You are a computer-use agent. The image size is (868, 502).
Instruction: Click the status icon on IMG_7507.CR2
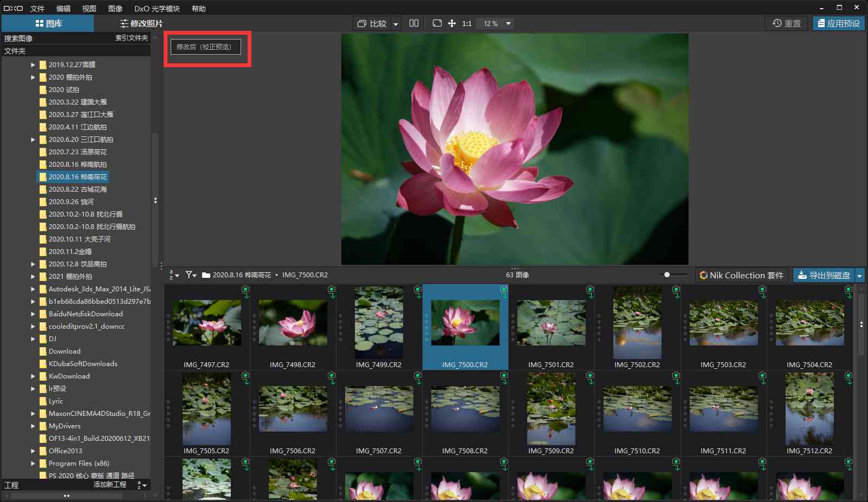418,378
